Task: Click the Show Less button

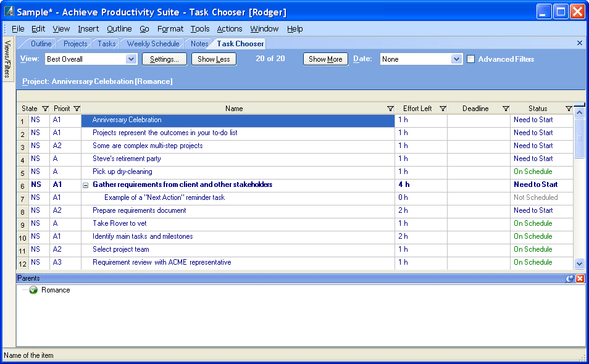Action: 214,59
